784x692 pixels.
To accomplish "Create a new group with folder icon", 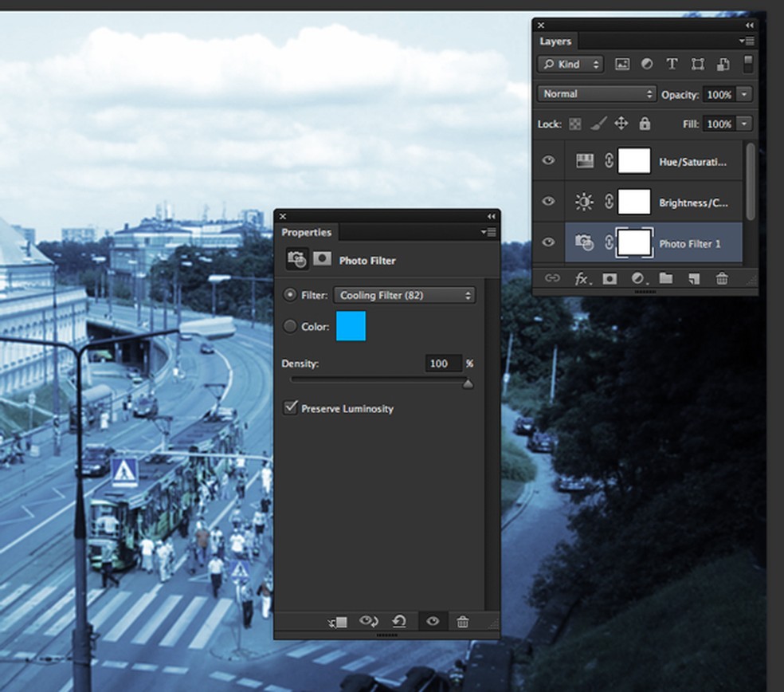I will (665, 278).
